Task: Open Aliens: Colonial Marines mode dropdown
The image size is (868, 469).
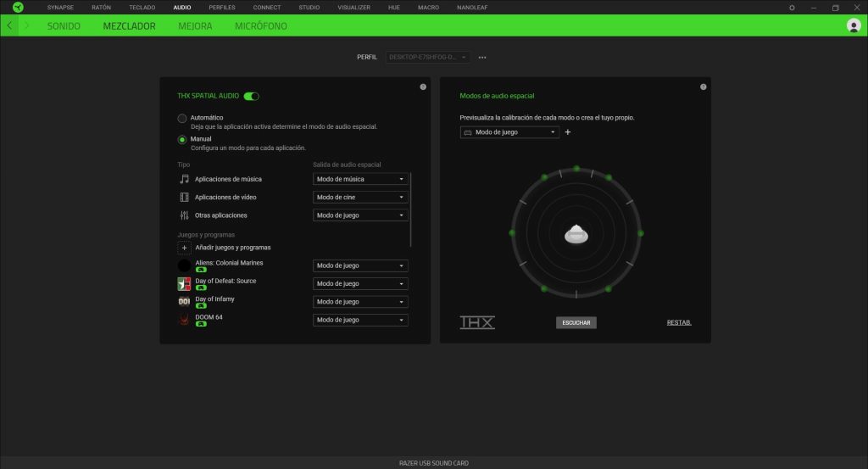Action: coord(360,265)
